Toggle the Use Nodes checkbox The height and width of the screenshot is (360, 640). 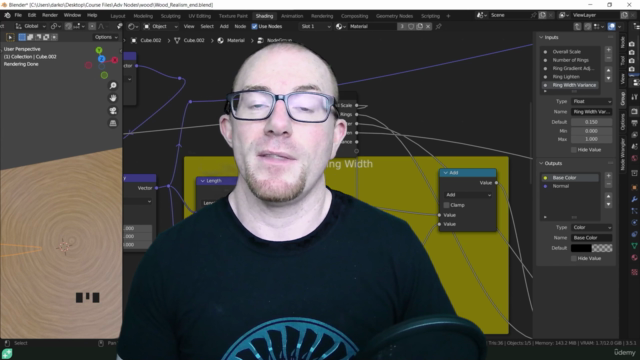[254, 27]
